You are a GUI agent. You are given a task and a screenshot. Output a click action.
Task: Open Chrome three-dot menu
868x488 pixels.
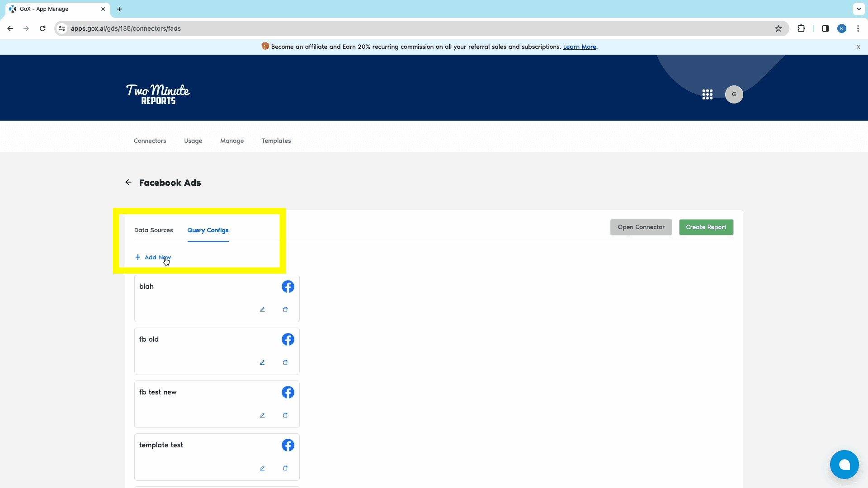[x=858, y=28]
